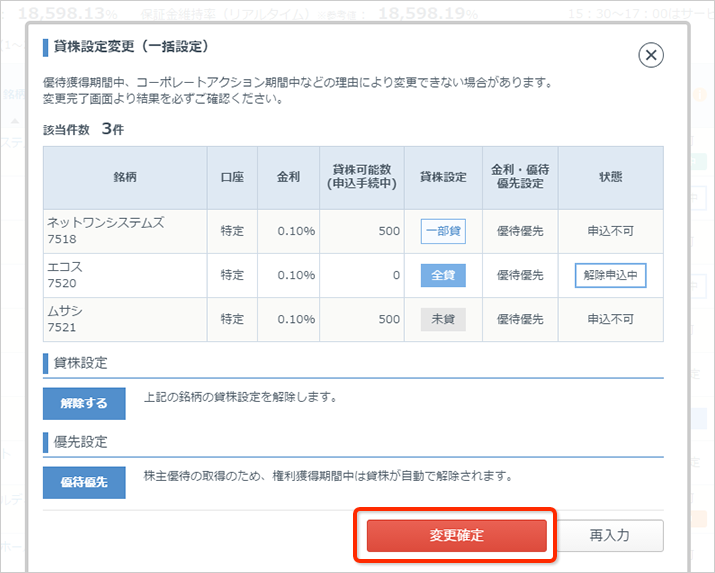The height and width of the screenshot is (573, 715).
Task: Toggle the 全貸 setting for エコス
Action: click(443, 275)
